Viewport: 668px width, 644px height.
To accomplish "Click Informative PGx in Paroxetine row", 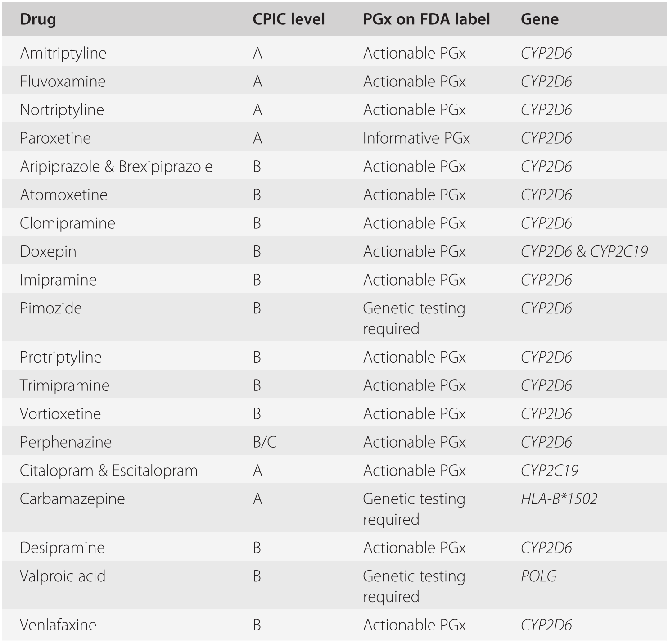I will coord(416,138).
